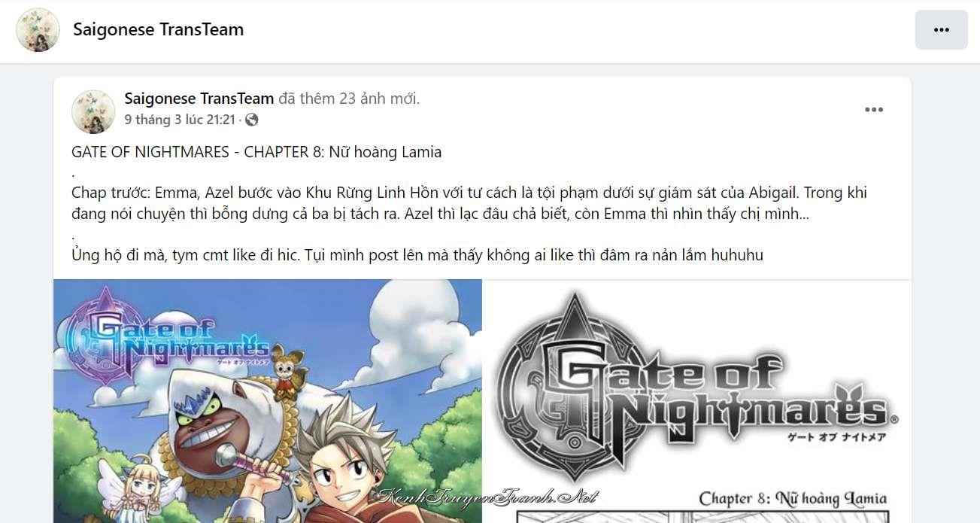This screenshot has width=980, height=523.
Task: Open the Saigonese TransTeam page title in header
Action: click(x=158, y=29)
